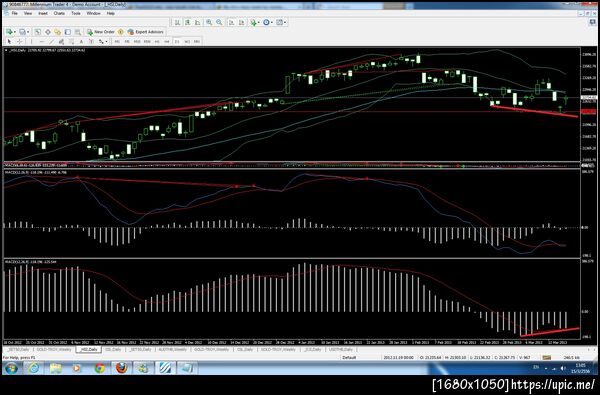Open the Insert menu
This screenshot has height=395, width=600.
coord(43,13)
